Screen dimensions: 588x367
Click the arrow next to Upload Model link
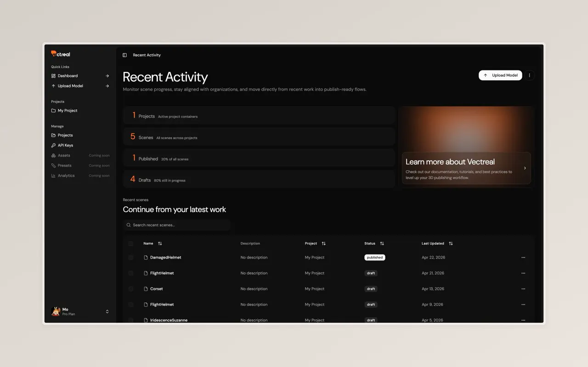tap(107, 86)
